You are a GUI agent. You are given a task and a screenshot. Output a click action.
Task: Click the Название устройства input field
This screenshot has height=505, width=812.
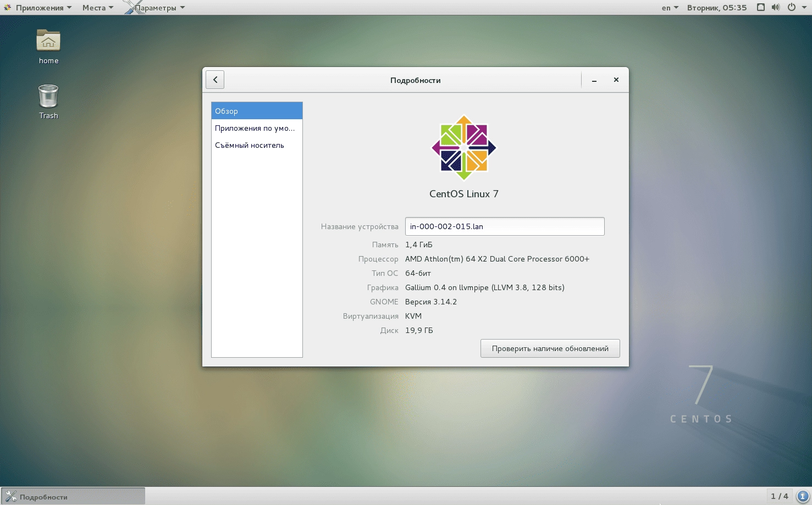coord(505,226)
